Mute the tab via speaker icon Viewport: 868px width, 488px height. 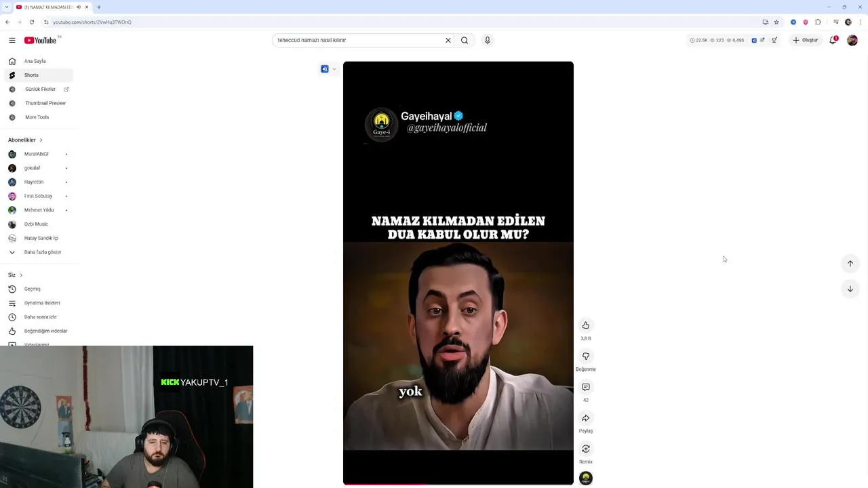(79, 7)
